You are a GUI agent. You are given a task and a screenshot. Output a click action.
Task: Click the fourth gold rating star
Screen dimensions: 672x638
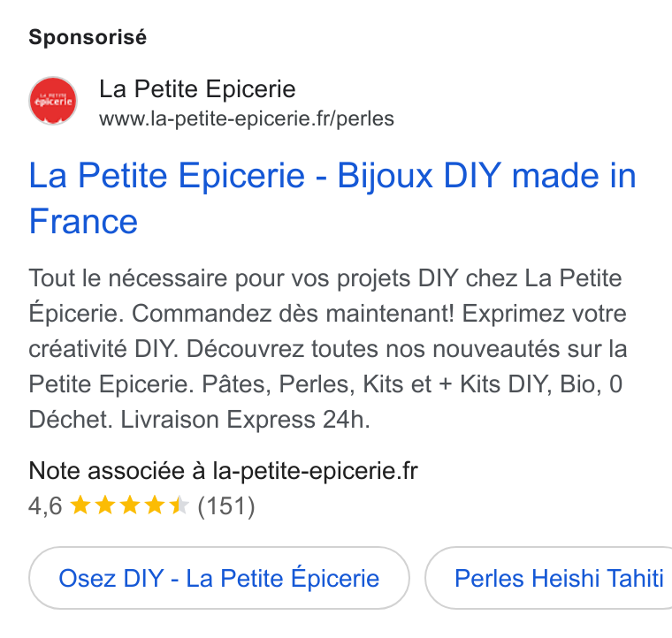[x=154, y=505]
